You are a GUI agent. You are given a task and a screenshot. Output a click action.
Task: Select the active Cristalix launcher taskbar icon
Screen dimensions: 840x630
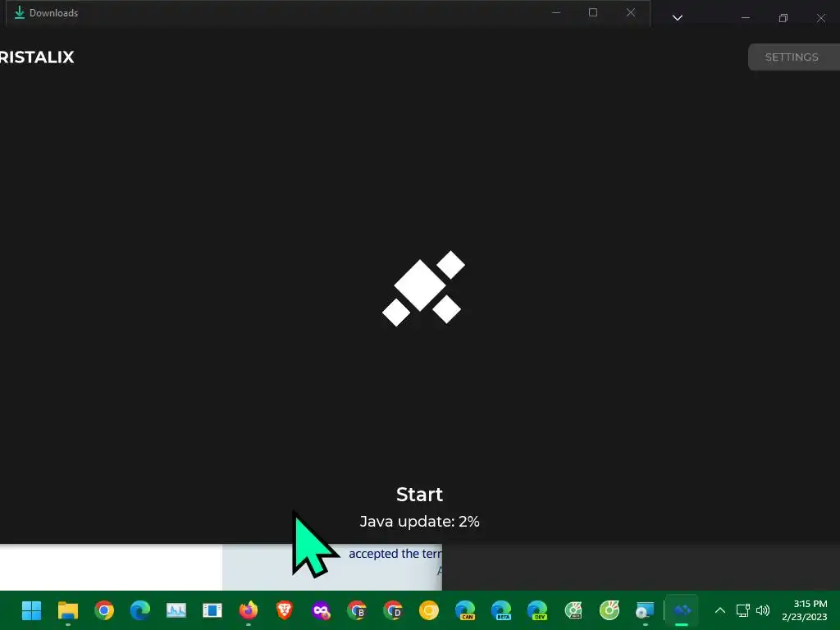click(682, 610)
